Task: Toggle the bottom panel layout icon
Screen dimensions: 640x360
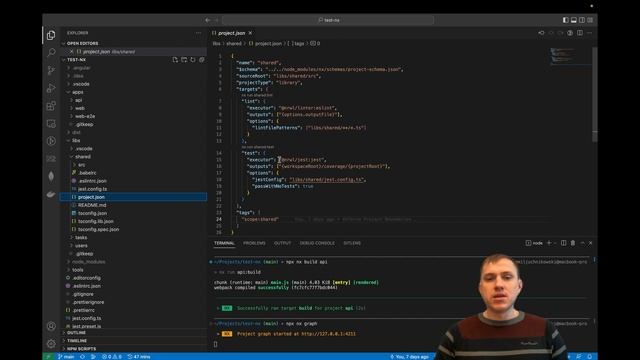Action: click(573, 20)
